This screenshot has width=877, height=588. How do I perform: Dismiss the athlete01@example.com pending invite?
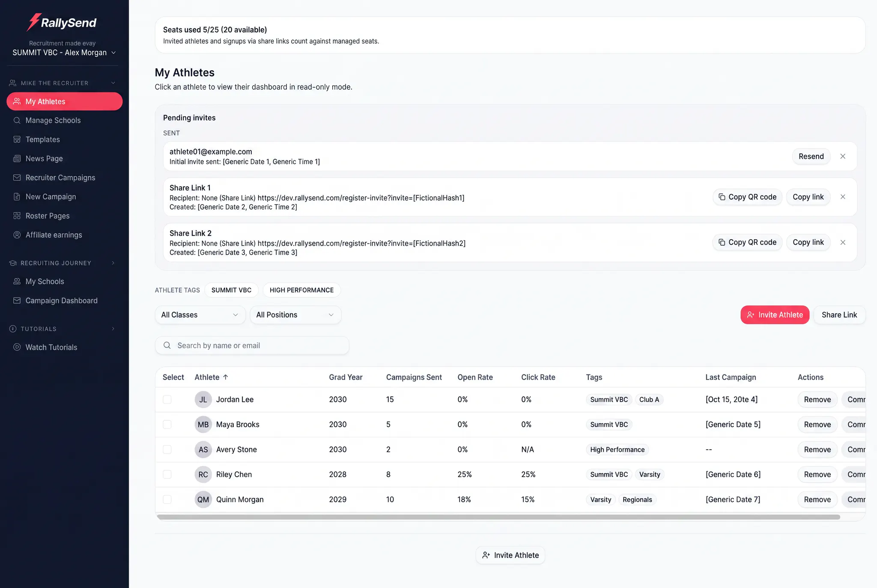pos(843,156)
